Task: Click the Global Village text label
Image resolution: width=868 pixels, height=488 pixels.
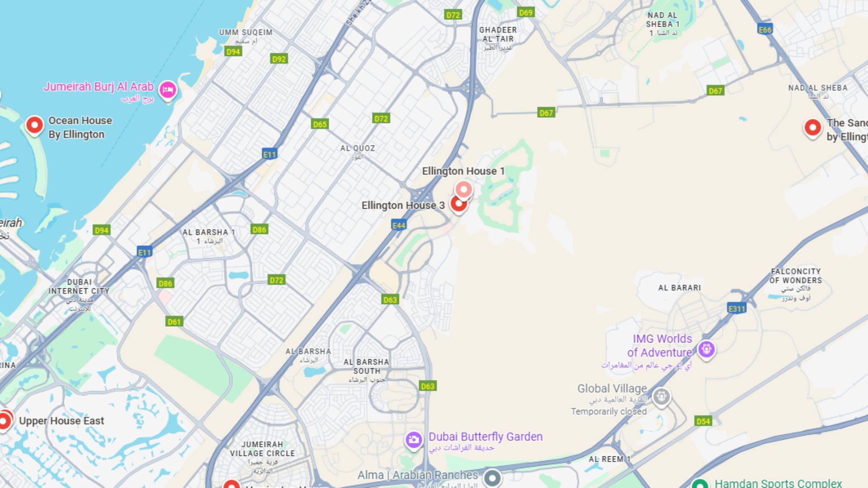Action: click(612, 389)
